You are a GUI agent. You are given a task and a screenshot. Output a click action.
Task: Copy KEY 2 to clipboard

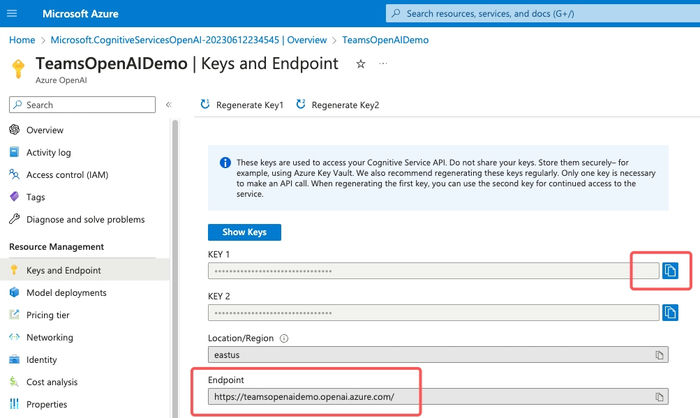[x=671, y=313]
